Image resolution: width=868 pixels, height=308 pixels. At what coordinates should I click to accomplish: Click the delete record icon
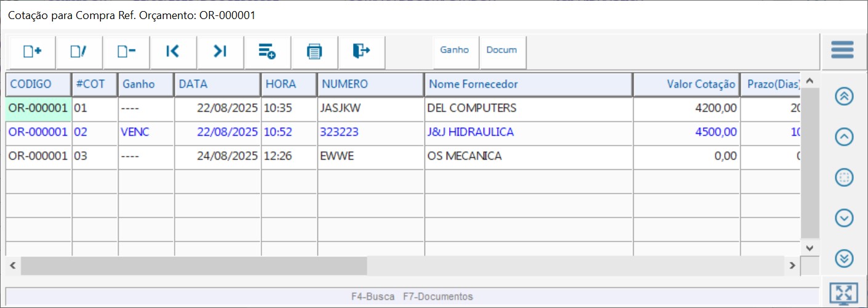pos(126,52)
